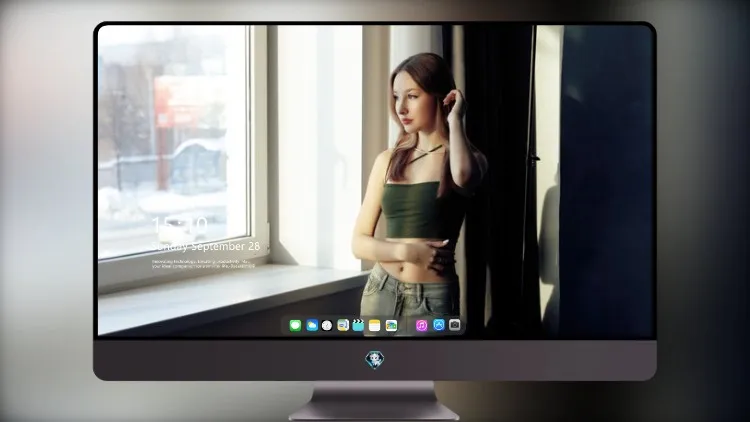Open the blue App Store icon
The image size is (750, 422).
[439, 325]
